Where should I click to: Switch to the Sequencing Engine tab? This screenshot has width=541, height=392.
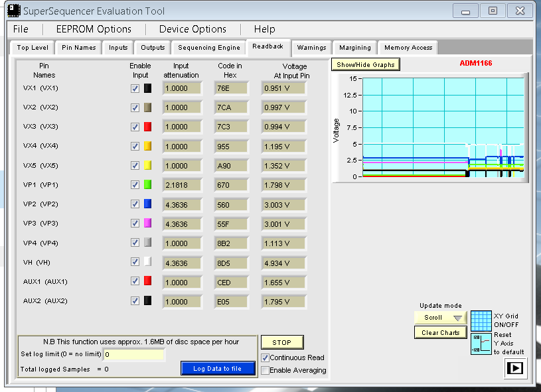(x=208, y=48)
